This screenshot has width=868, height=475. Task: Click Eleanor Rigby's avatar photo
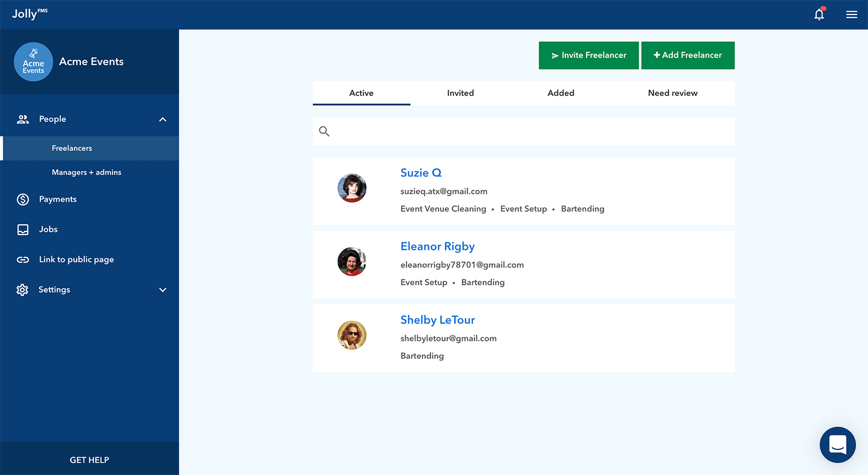click(352, 261)
